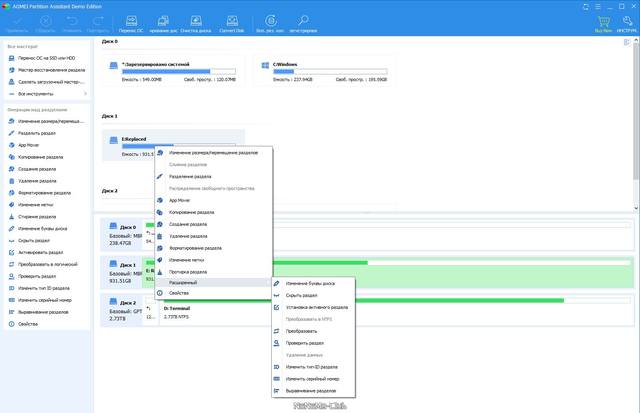This screenshot has height=413, width=640.
Task: Click the vertical scrollbar of partition list
Action: coord(636,110)
